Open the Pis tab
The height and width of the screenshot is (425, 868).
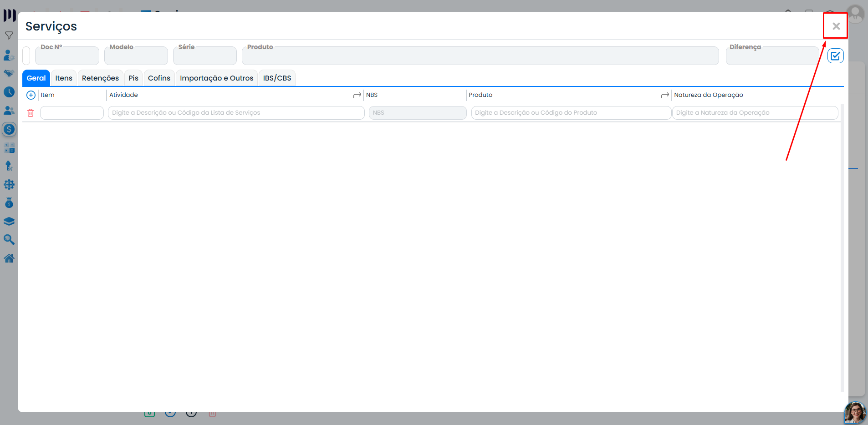click(133, 78)
